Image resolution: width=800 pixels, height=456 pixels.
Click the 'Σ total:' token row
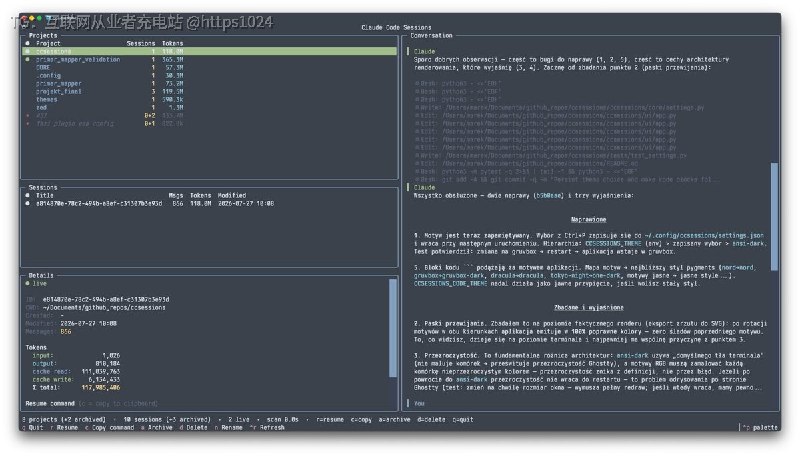click(x=76, y=388)
